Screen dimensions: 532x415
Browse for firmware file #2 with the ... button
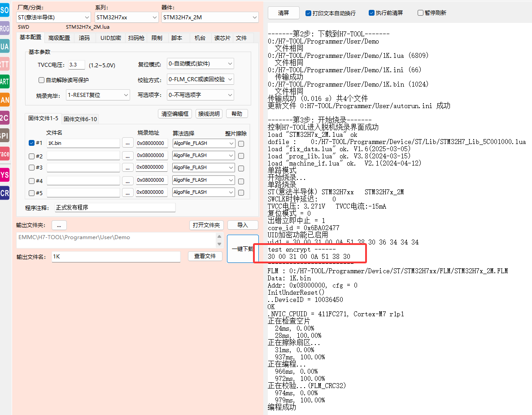(x=127, y=156)
